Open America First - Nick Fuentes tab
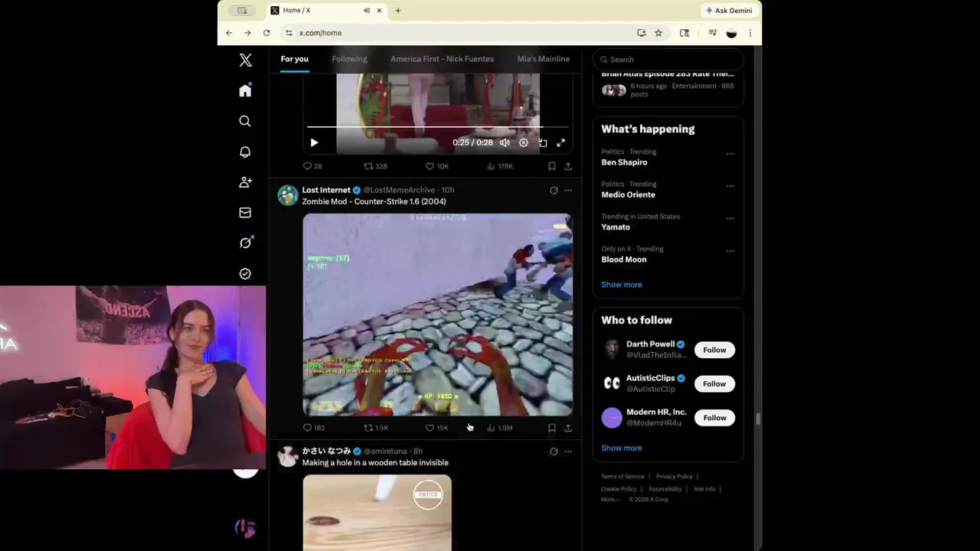The width and height of the screenshot is (980, 551). coord(442,59)
